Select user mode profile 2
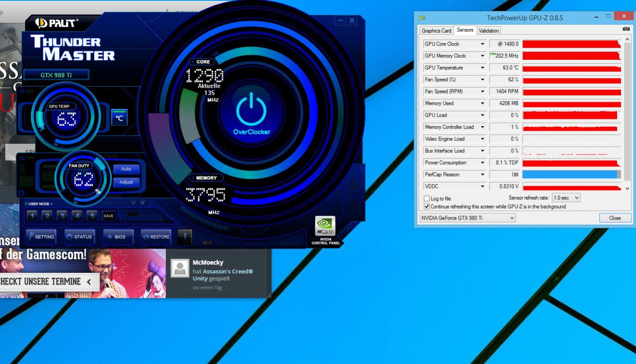The height and width of the screenshot is (364, 636). point(47,216)
